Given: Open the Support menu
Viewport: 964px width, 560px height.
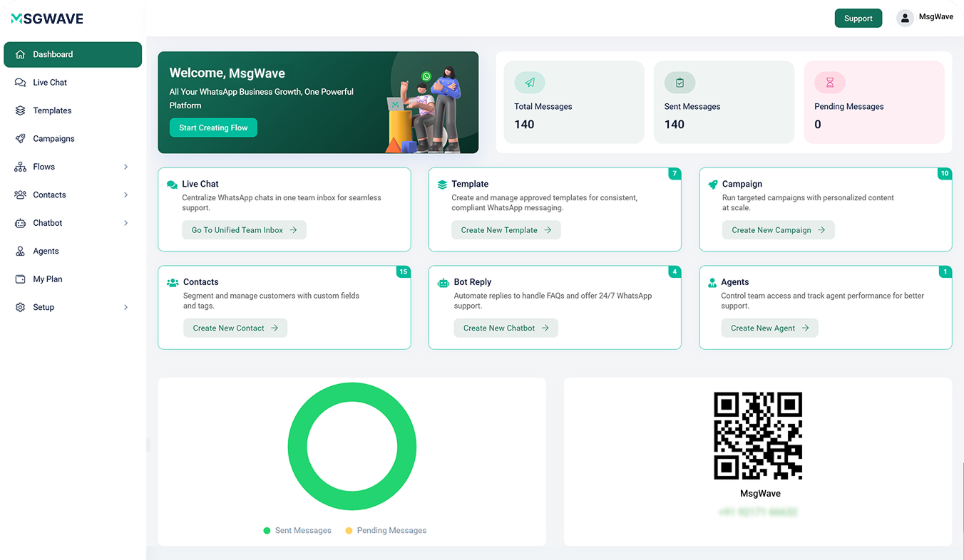Looking at the screenshot, I should coord(858,18).
